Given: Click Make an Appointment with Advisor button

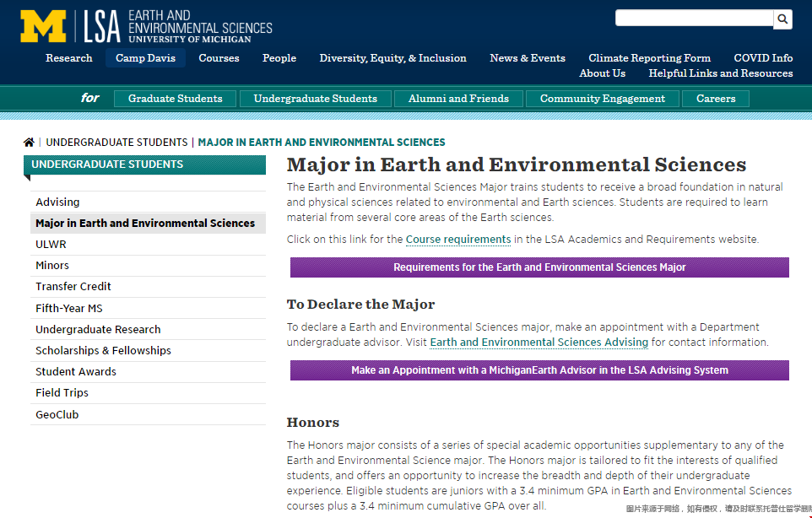Looking at the screenshot, I should point(539,370).
